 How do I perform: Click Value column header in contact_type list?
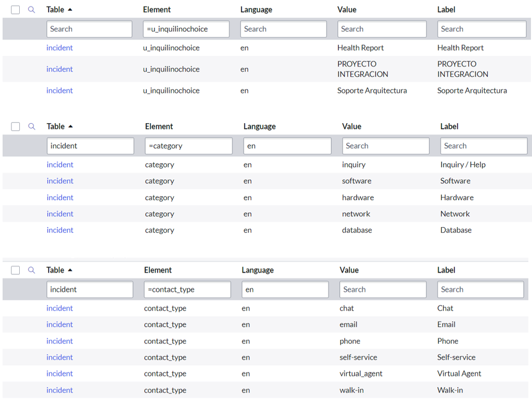(349, 270)
